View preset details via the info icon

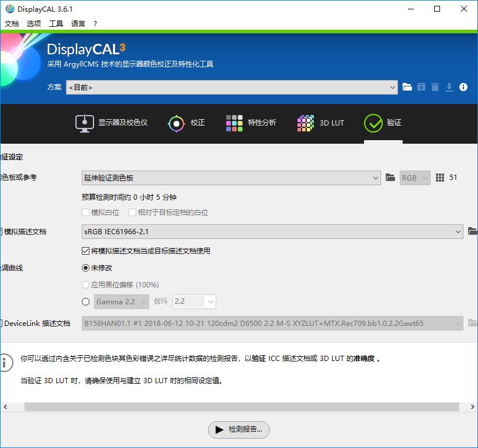(462, 86)
